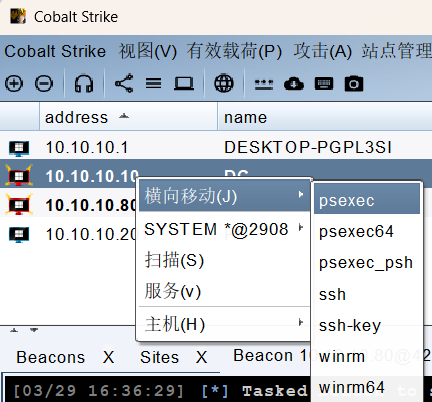The width and height of the screenshot is (432, 402).
Task: Select psexec64 from the submenu
Action: click(367, 231)
